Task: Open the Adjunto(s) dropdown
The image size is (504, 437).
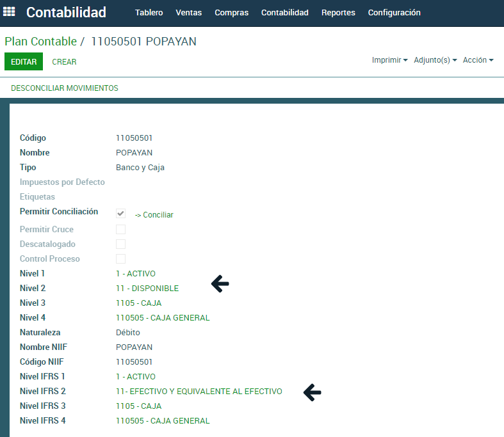Action: pyautogui.click(x=435, y=60)
